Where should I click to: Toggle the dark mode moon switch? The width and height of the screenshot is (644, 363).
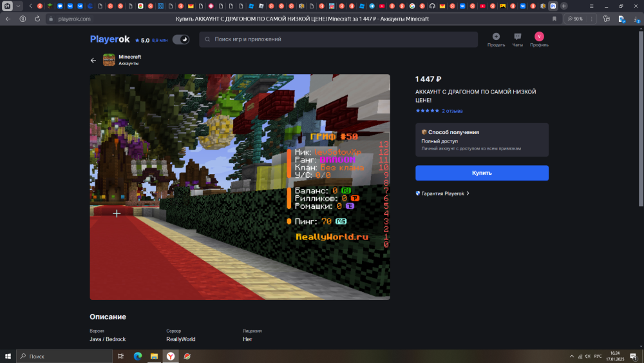click(x=181, y=39)
